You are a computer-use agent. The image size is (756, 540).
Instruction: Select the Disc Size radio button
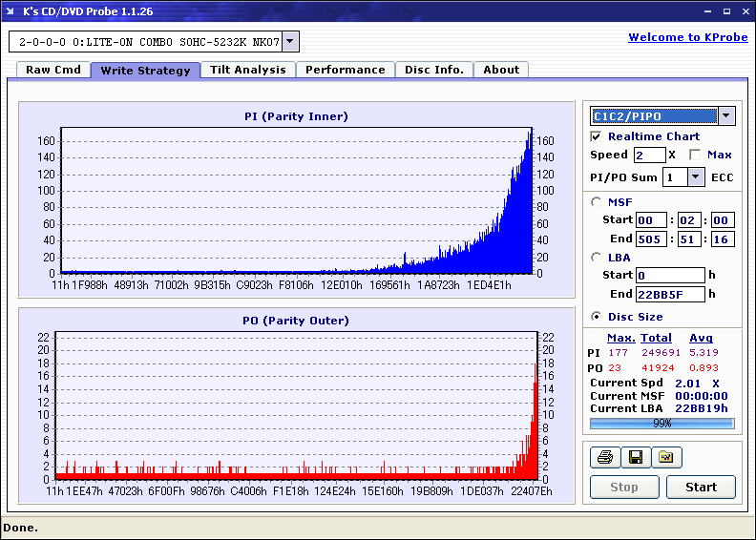[597, 317]
